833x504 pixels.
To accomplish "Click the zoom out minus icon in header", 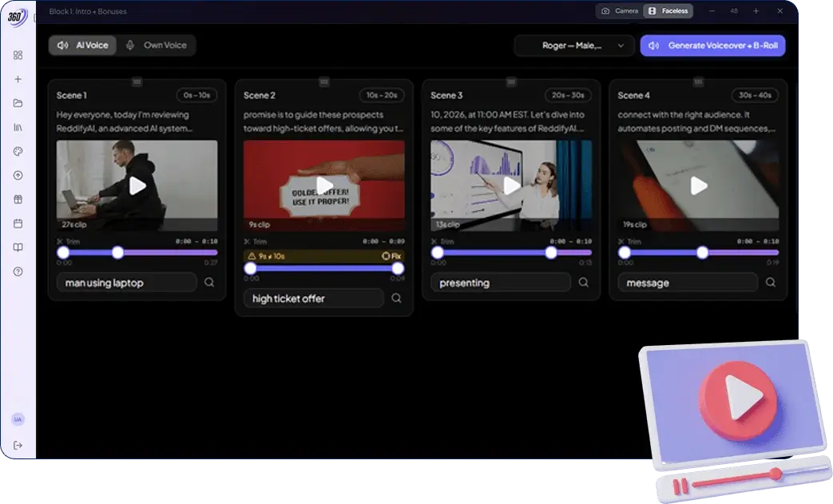I will point(712,10).
